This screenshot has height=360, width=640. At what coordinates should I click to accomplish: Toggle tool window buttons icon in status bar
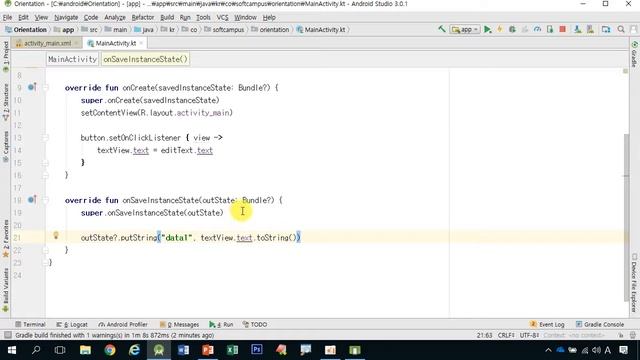[7, 335]
